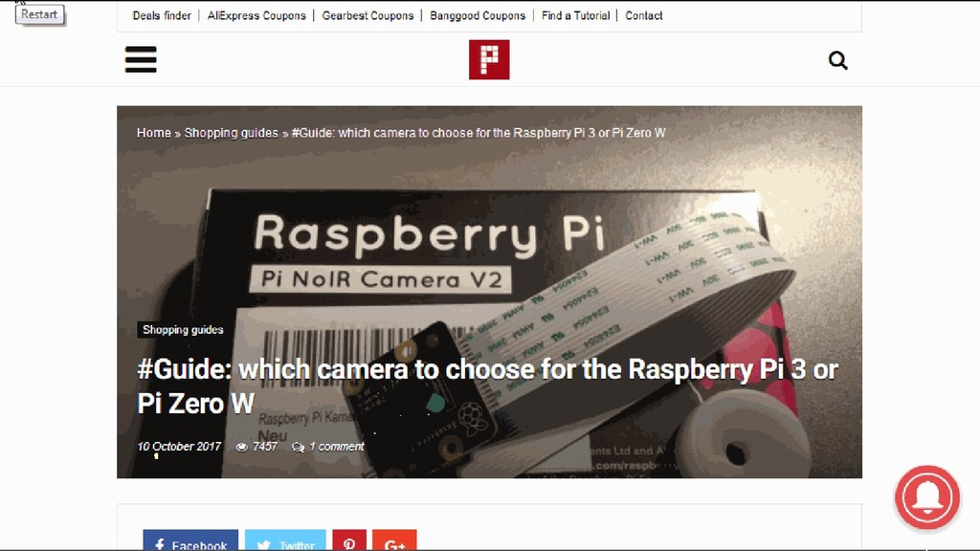Open AliExpress Coupons menu item
The image size is (980, 551).
[256, 15]
